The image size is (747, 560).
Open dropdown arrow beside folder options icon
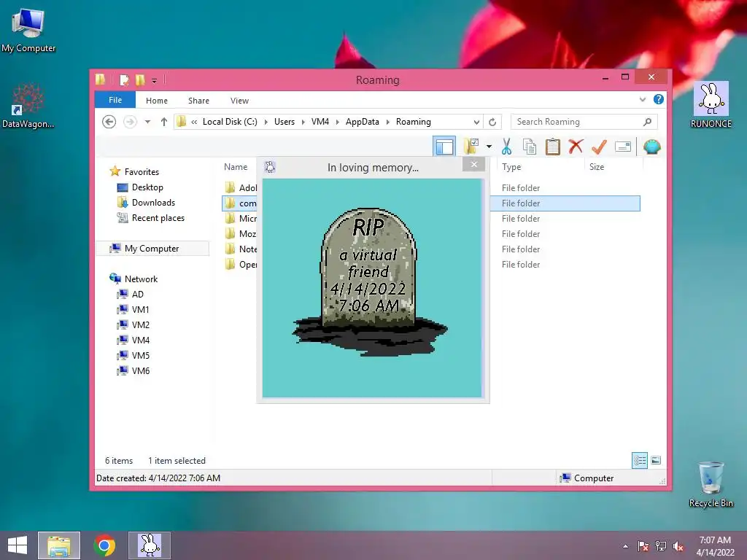(489, 147)
